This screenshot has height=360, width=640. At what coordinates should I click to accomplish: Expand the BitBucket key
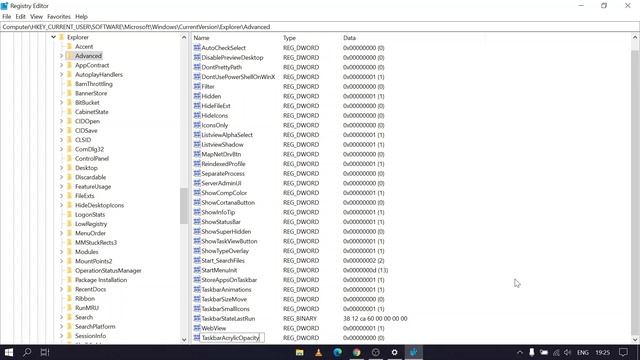(x=61, y=102)
